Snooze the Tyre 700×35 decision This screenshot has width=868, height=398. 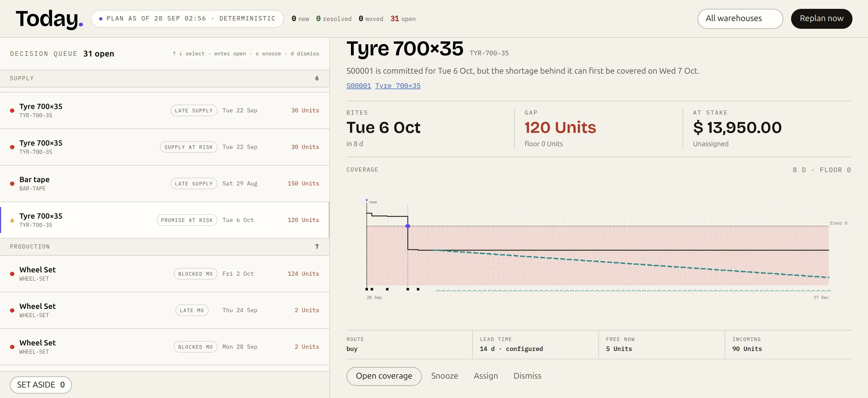[445, 376]
